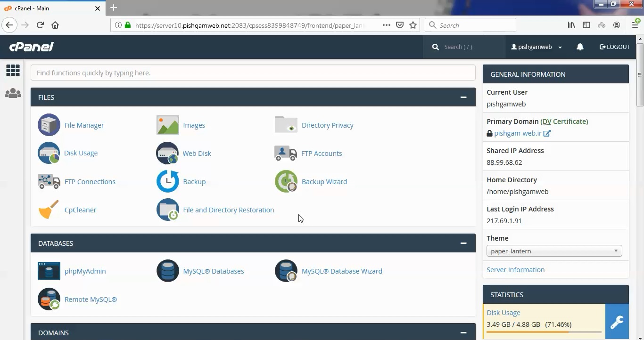Open File and Directory Restoration
The width and height of the screenshot is (644, 340).
[x=228, y=210]
